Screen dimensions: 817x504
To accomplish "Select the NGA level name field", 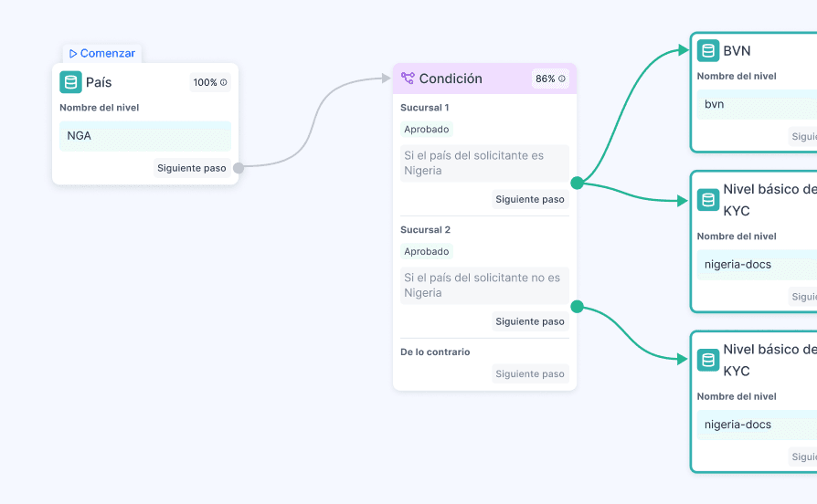I will pos(145,136).
